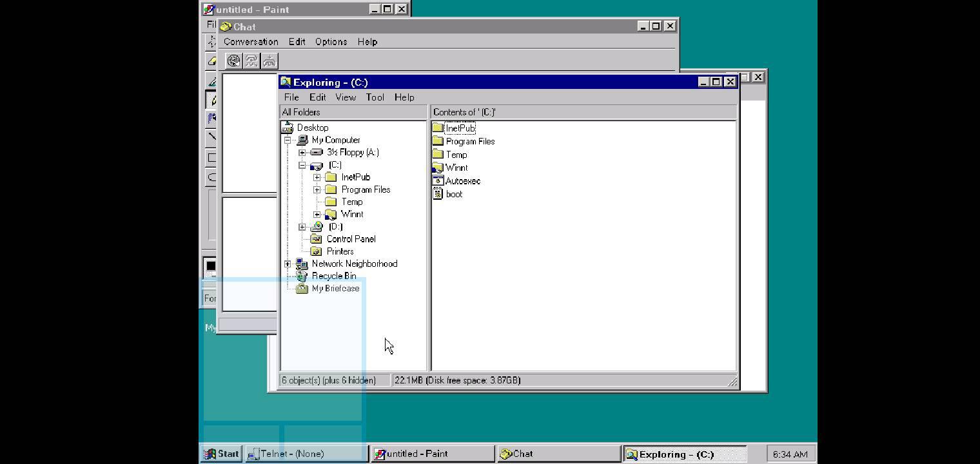Image resolution: width=980 pixels, height=464 pixels.
Task: Select the 3½ Floppy (A:) drive icon
Action: pyautogui.click(x=317, y=153)
